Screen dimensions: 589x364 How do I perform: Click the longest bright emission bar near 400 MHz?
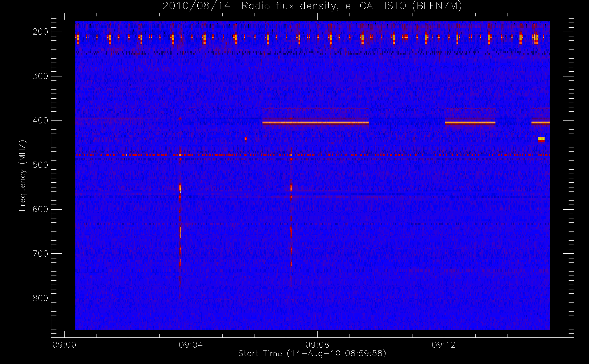[x=316, y=123]
